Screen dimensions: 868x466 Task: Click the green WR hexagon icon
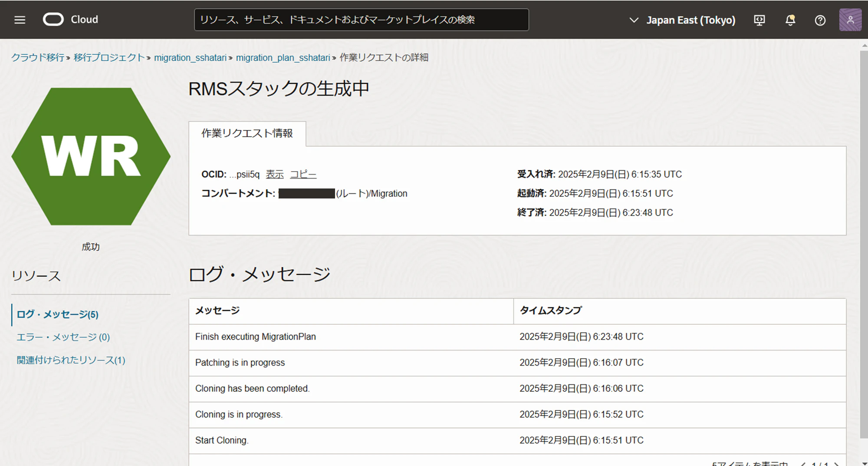point(91,156)
